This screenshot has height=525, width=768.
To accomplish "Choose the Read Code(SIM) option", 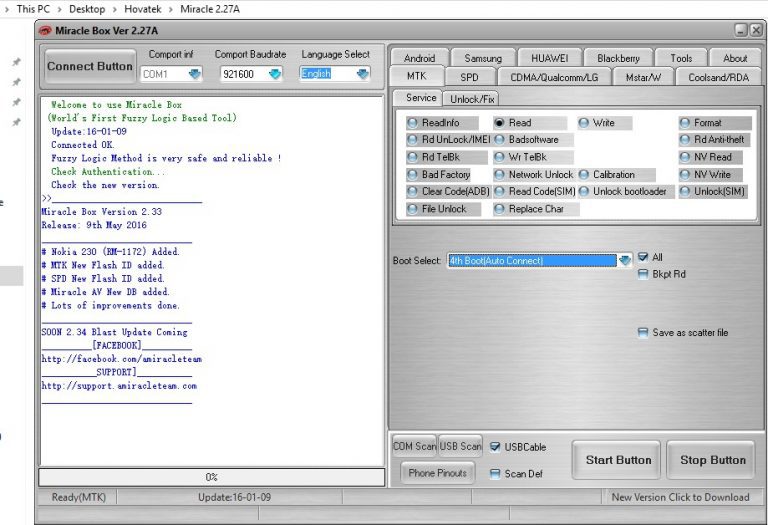I will click(534, 191).
